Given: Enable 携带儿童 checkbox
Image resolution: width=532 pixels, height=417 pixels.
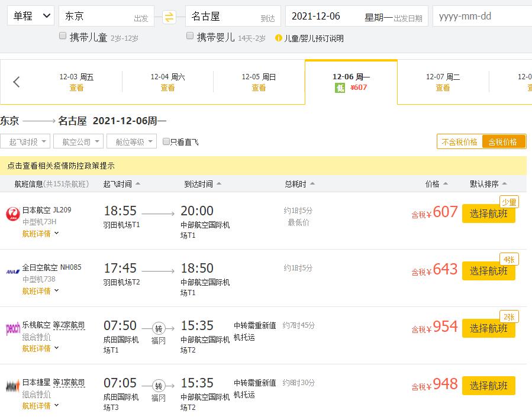Looking at the screenshot, I should (63, 35).
